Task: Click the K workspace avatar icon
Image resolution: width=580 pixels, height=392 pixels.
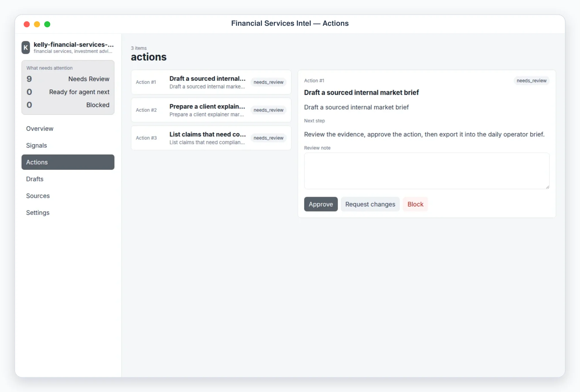Action: point(26,48)
